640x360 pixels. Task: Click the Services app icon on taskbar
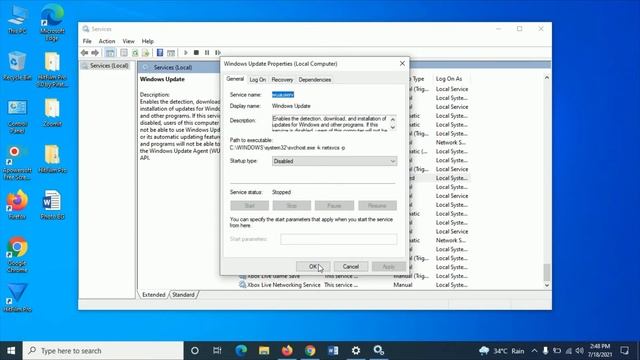tap(379, 351)
